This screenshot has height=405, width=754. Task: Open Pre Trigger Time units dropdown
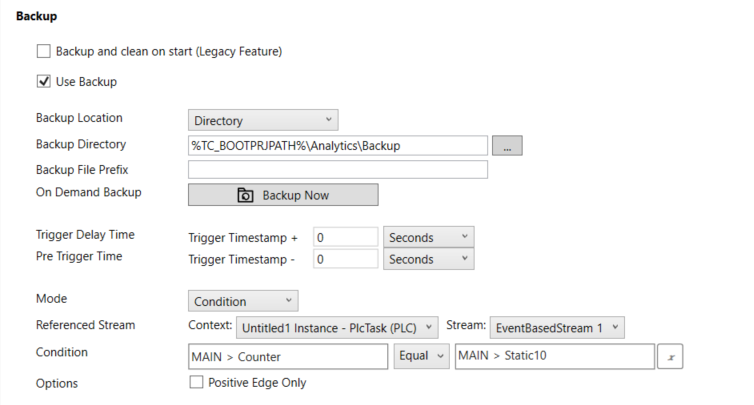(428, 259)
